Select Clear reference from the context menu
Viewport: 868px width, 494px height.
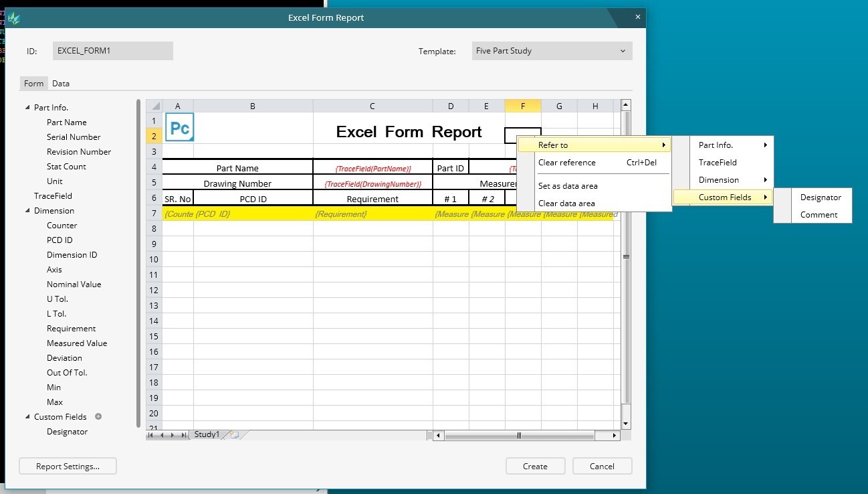(594, 162)
